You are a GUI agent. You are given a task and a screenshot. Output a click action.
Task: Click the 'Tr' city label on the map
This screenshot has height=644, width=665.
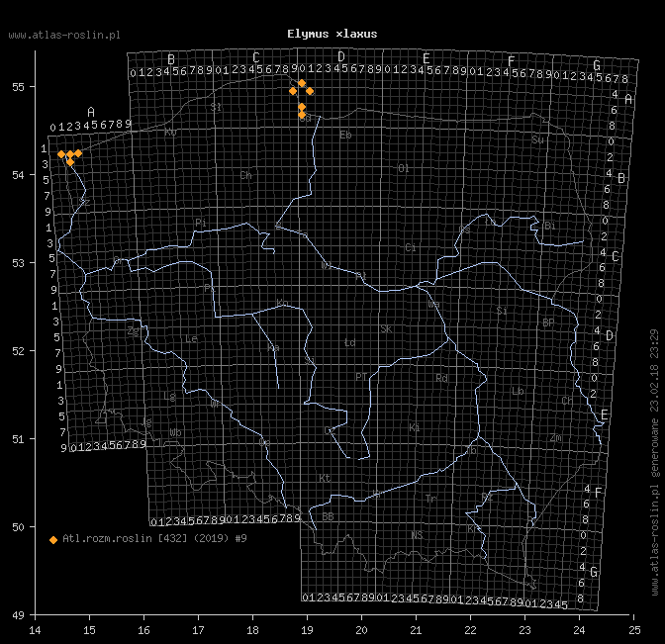(x=430, y=499)
